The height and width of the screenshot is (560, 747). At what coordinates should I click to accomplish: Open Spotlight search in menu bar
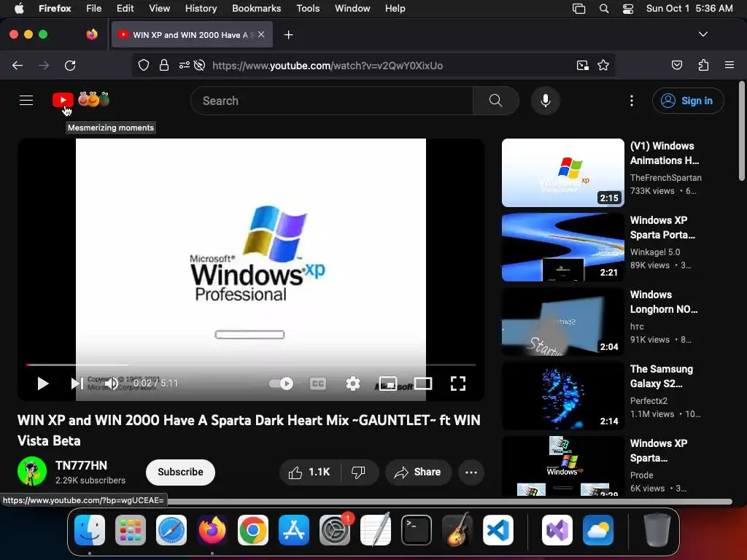603,8
